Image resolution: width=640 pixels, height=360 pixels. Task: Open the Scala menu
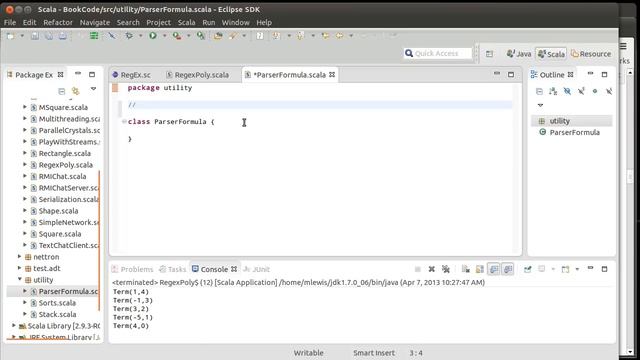(187, 22)
